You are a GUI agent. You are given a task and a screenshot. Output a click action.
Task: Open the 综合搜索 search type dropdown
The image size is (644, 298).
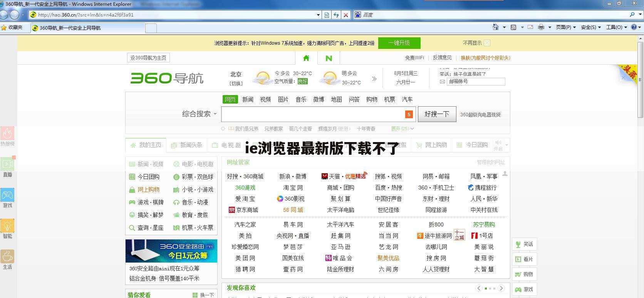[x=199, y=114]
